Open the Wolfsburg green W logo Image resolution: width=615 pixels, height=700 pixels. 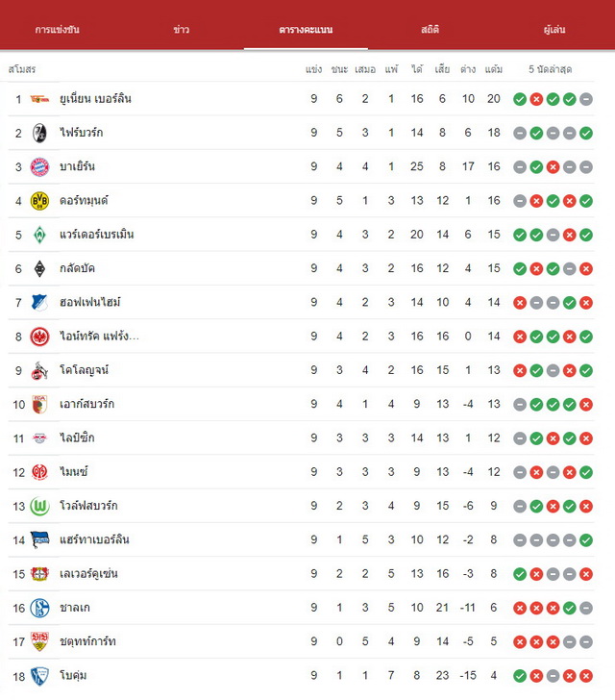tap(39, 506)
